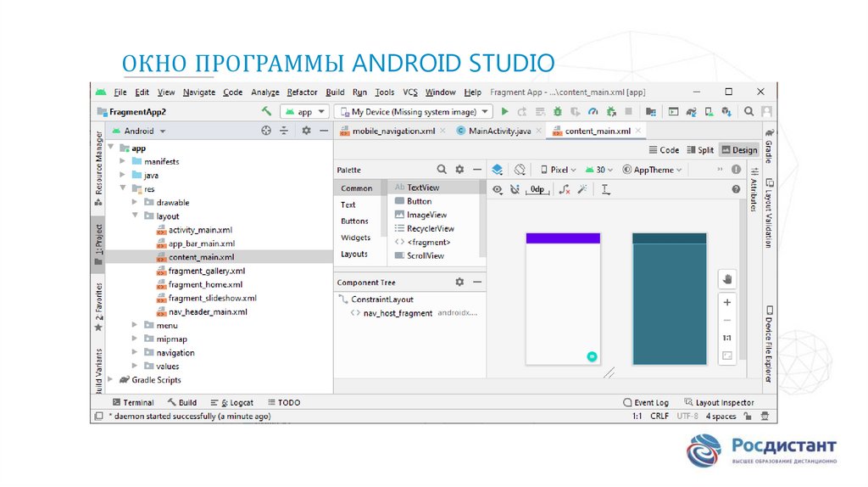
Task: Click the orientation rotate icon in design toolbar
Action: [520, 170]
